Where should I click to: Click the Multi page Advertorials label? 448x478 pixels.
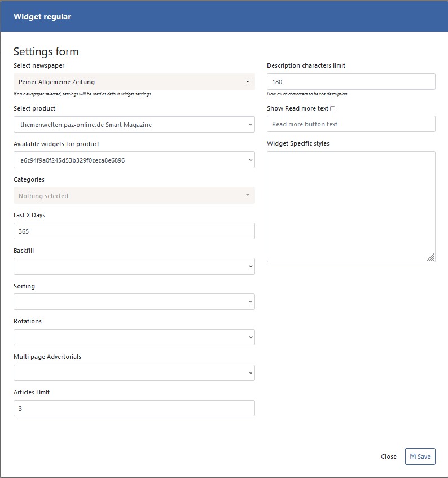click(x=47, y=357)
